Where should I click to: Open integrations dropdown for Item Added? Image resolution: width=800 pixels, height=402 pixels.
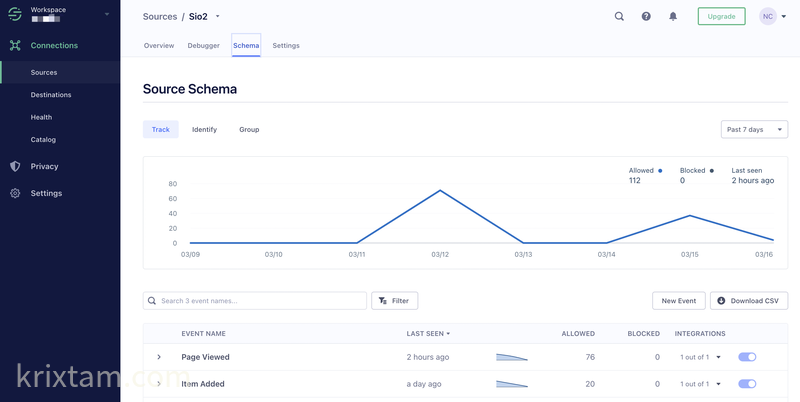click(x=700, y=384)
